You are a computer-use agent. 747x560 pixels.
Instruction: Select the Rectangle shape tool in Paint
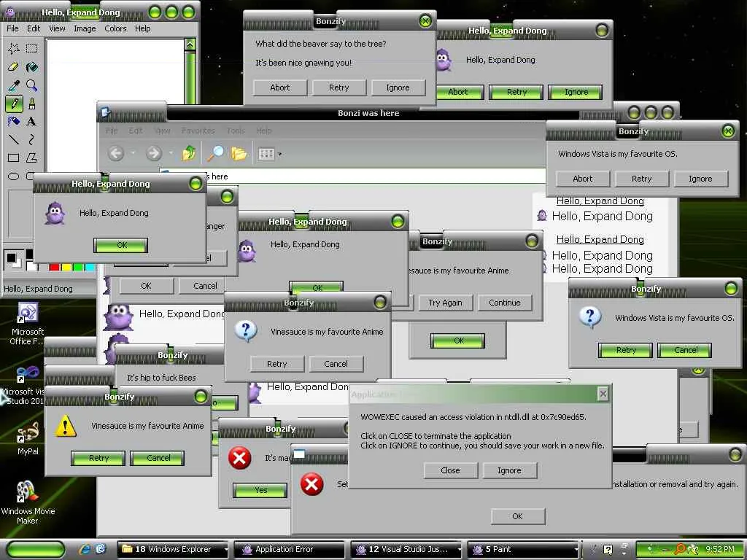[x=14, y=157]
